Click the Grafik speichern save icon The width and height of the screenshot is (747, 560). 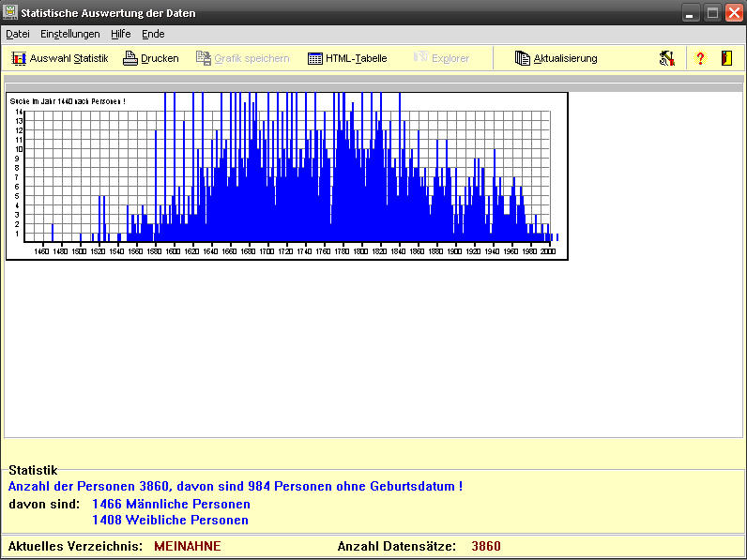[204, 58]
